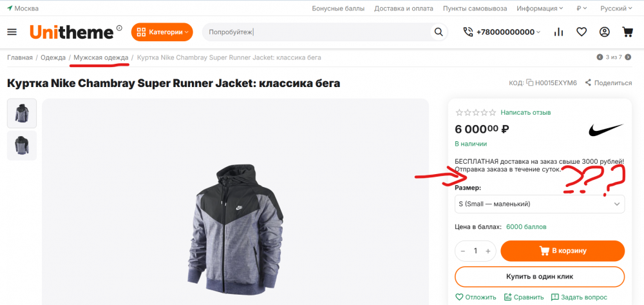Open wishlist heart icon in header
The image size is (644, 305).
(x=582, y=32)
